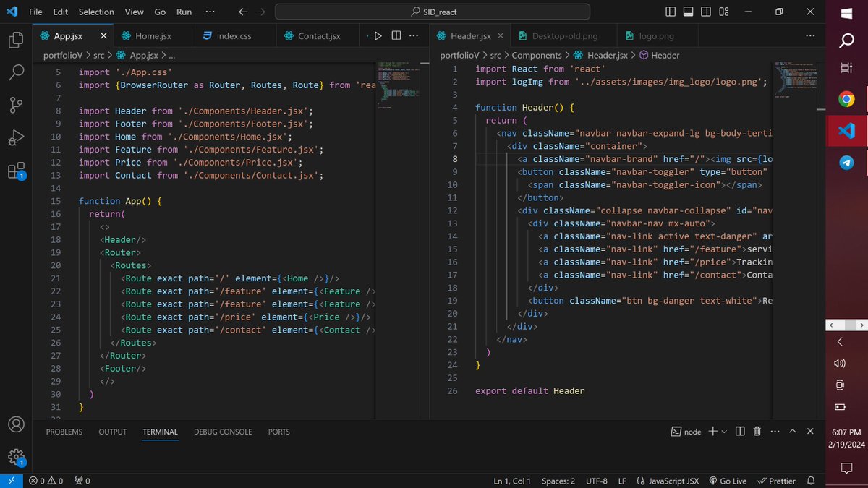
Task: Click the App.jsx code minimap
Action: pyautogui.click(x=398, y=87)
